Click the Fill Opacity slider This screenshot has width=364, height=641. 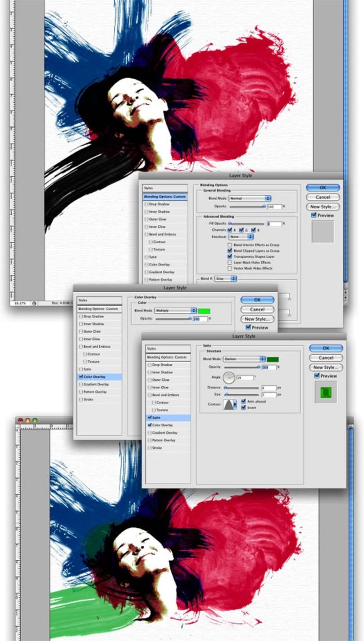247,223
